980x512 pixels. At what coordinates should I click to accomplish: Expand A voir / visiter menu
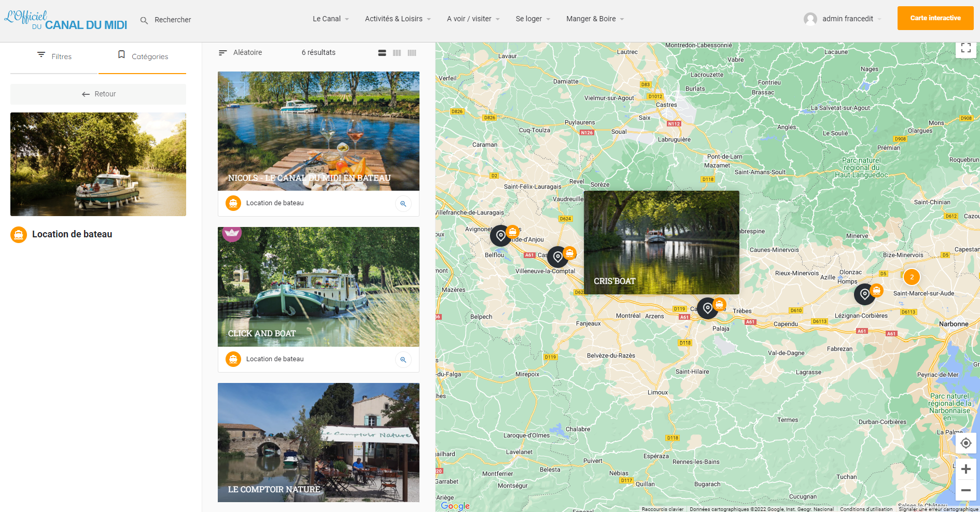pyautogui.click(x=473, y=19)
